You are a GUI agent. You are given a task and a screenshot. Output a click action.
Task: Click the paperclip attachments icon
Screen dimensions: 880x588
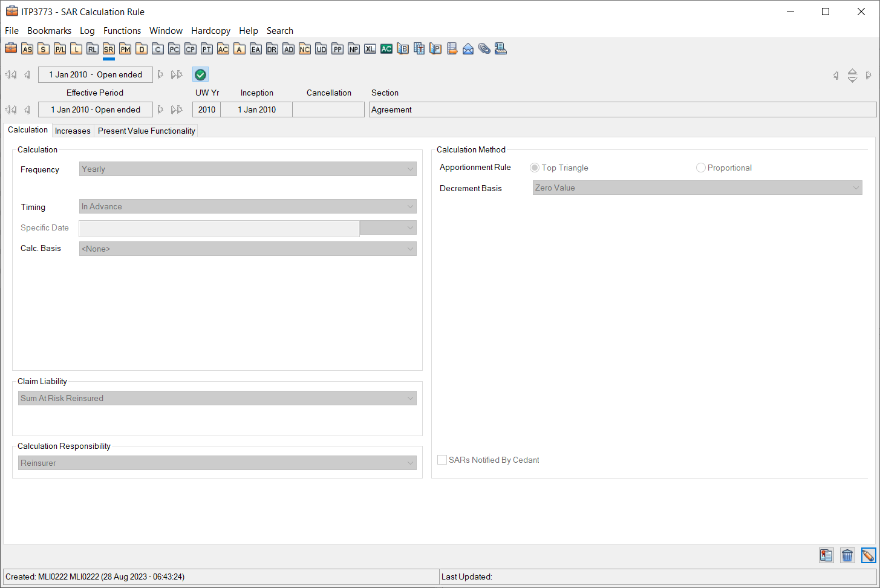[484, 49]
